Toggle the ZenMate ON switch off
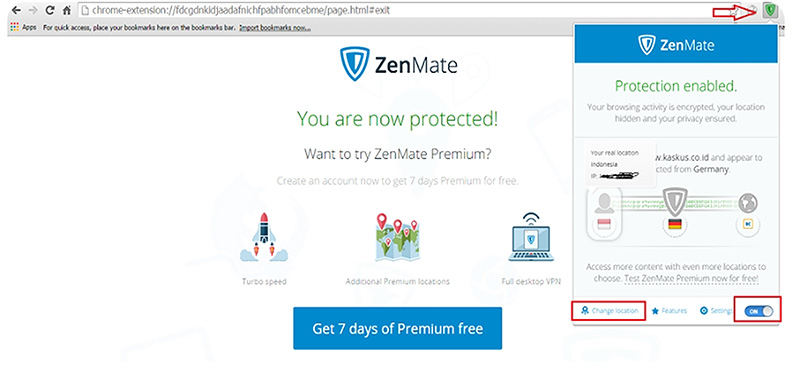The image size is (800, 378). coord(758,311)
